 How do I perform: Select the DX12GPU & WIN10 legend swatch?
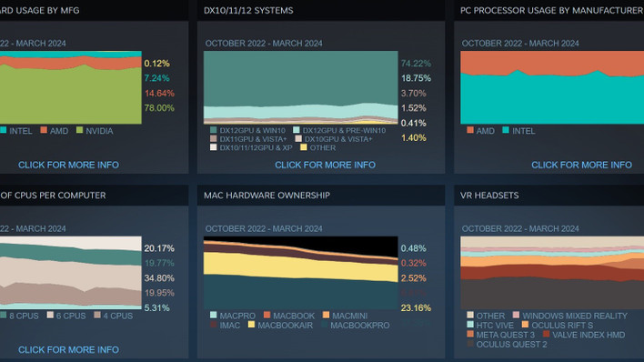[213, 130]
